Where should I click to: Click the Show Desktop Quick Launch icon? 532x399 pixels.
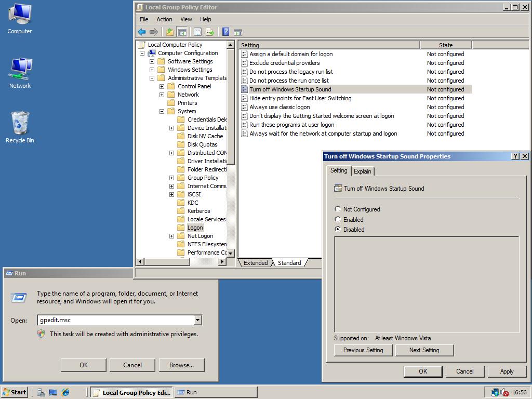53,392
